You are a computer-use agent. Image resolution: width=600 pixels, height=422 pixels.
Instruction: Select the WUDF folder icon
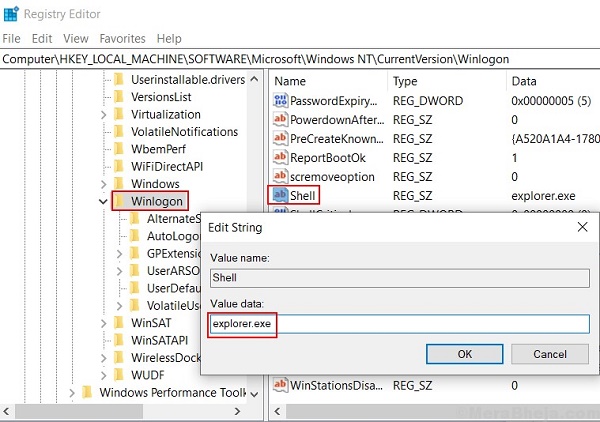[x=119, y=375]
